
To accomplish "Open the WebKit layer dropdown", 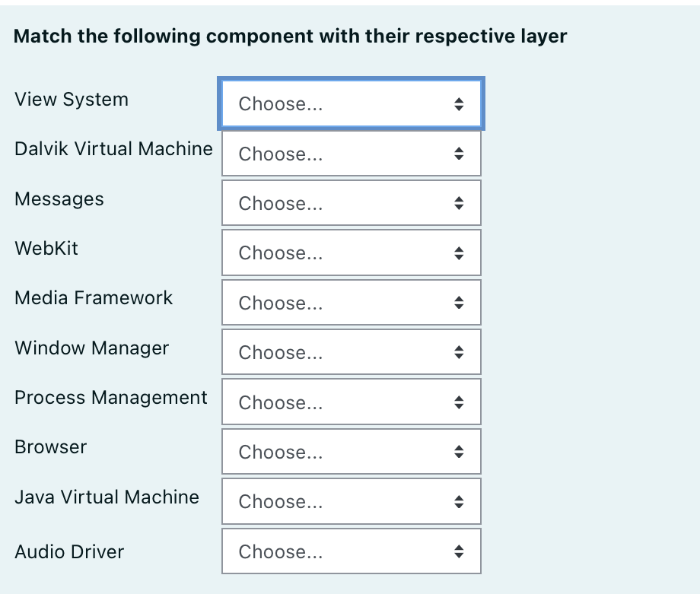I will point(350,253).
